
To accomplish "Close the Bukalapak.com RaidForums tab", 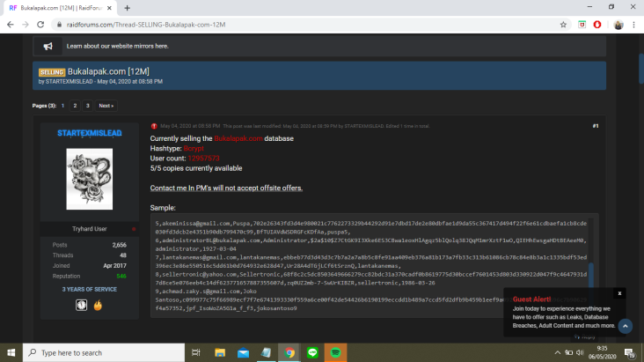I will (x=109, y=8).
